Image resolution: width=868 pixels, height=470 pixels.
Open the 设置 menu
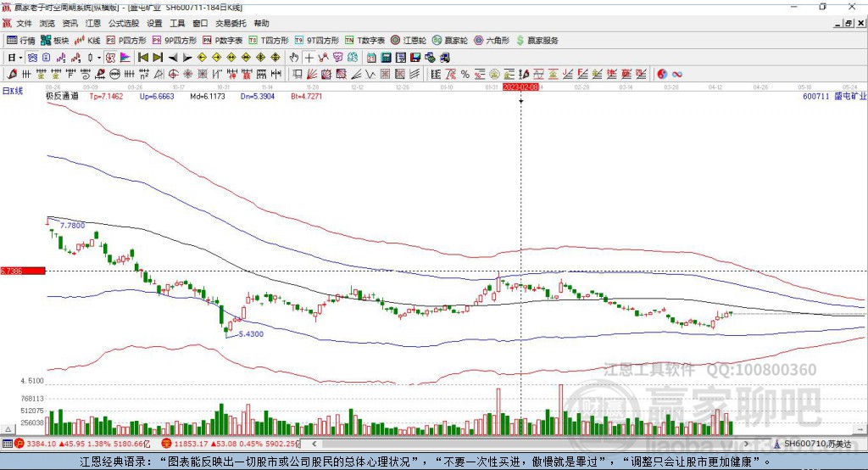pyautogui.click(x=154, y=23)
